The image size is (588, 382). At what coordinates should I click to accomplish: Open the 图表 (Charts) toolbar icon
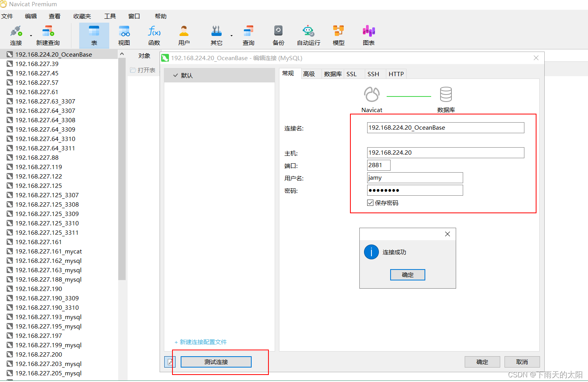pyautogui.click(x=369, y=31)
